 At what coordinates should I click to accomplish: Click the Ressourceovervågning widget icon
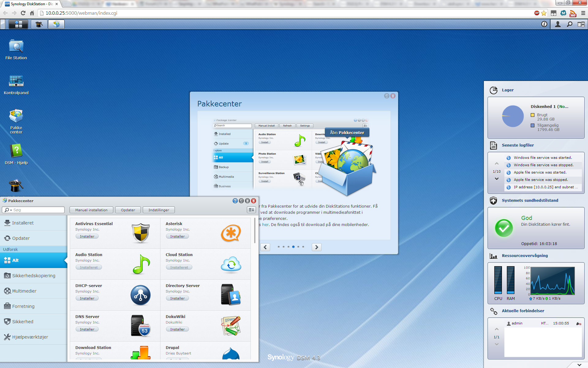tap(493, 256)
